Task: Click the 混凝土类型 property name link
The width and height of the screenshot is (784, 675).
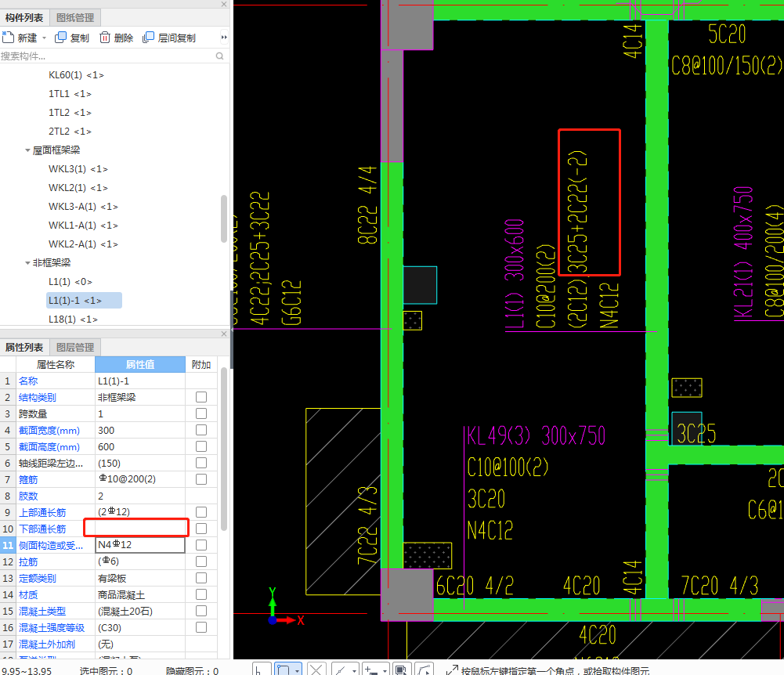Action: pyautogui.click(x=42, y=612)
